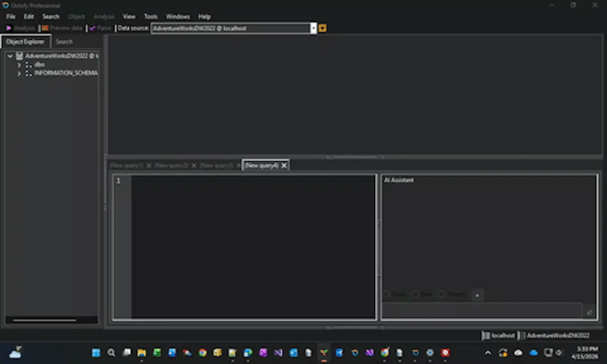Select the New query4 tab
This screenshot has width=607, height=364.
point(262,165)
